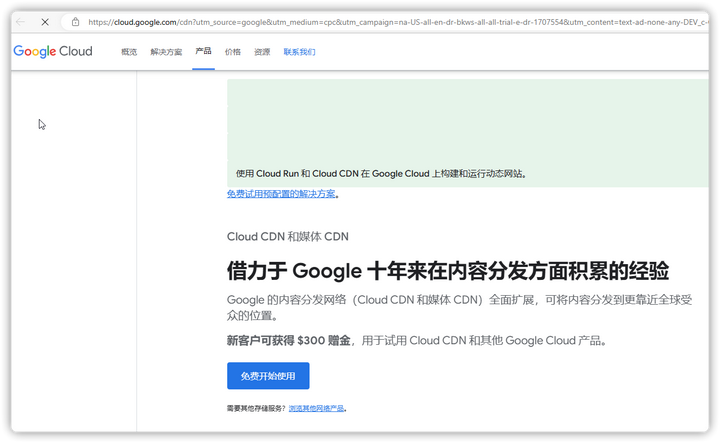Click the browser back arrow

point(20,22)
